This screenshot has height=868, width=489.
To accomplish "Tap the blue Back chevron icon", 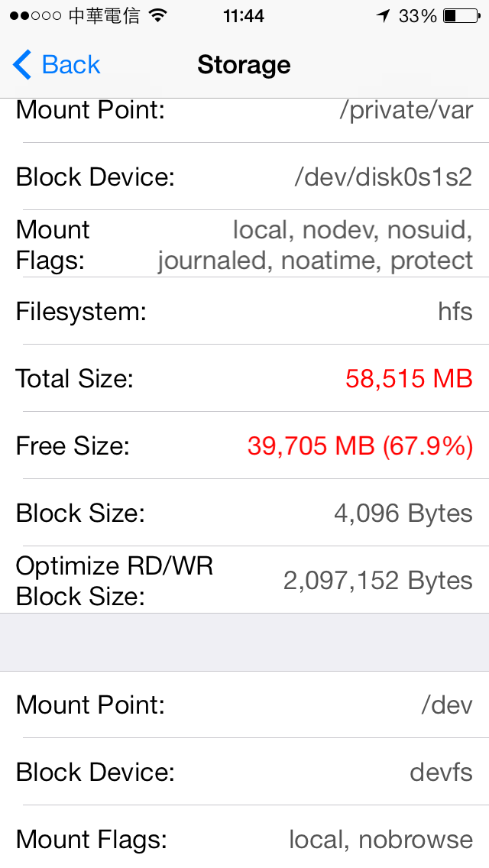I will (22, 64).
